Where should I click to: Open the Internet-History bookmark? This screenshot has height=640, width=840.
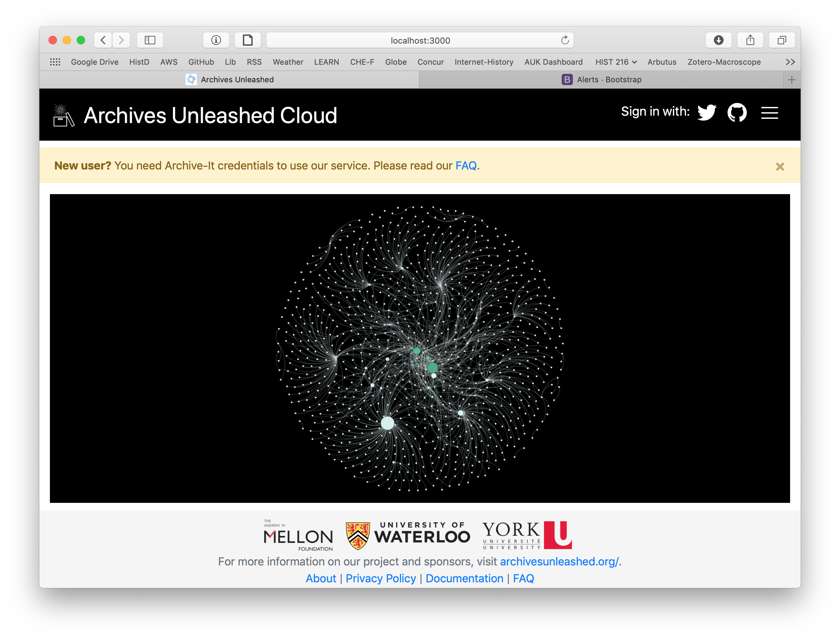484,62
